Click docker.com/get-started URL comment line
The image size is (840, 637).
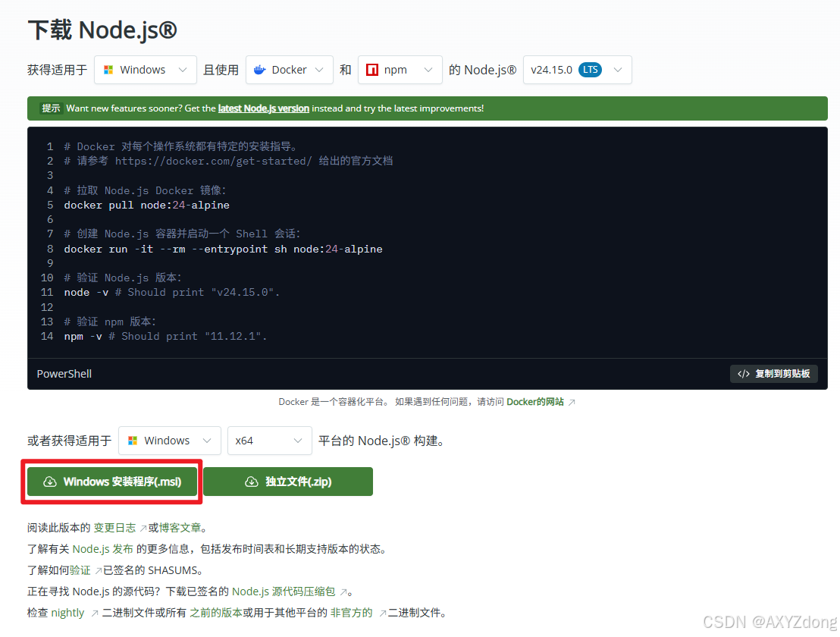pos(228,162)
